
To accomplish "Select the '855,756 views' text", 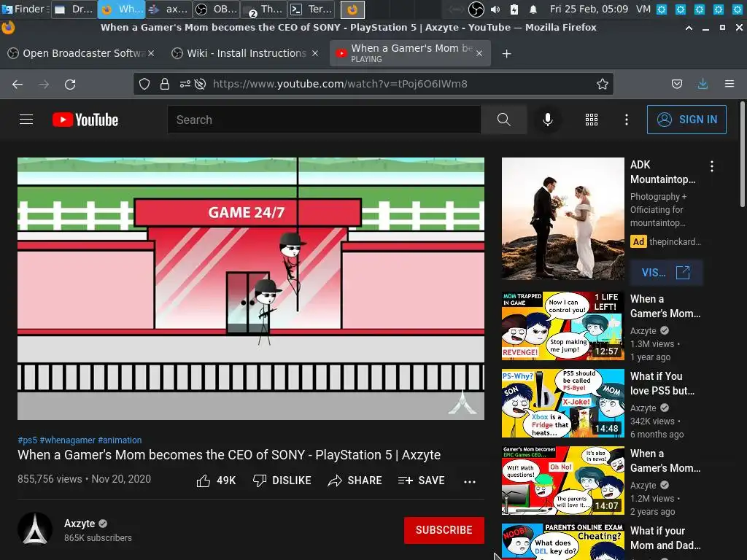I will click(x=50, y=479).
